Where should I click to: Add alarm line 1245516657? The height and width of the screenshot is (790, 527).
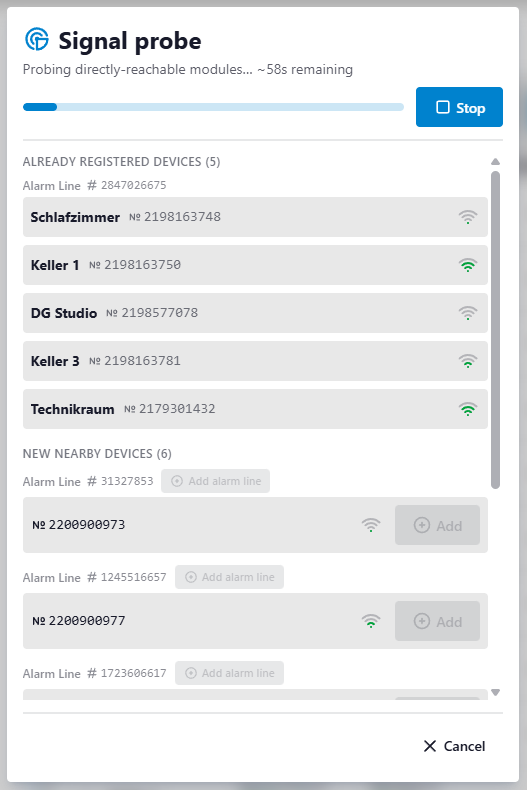pos(229,577)
